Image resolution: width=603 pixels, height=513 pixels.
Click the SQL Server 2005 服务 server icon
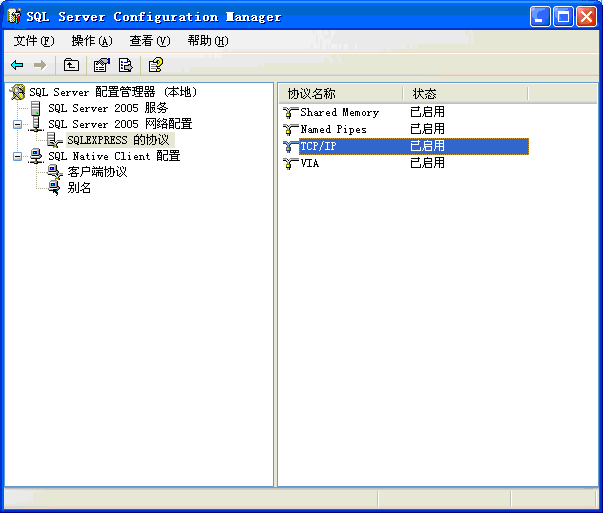click(35, 108)
